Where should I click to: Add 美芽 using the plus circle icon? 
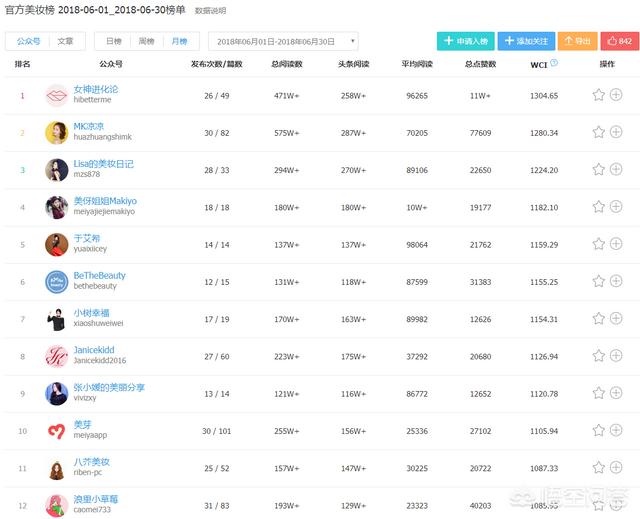coord(616,430)
